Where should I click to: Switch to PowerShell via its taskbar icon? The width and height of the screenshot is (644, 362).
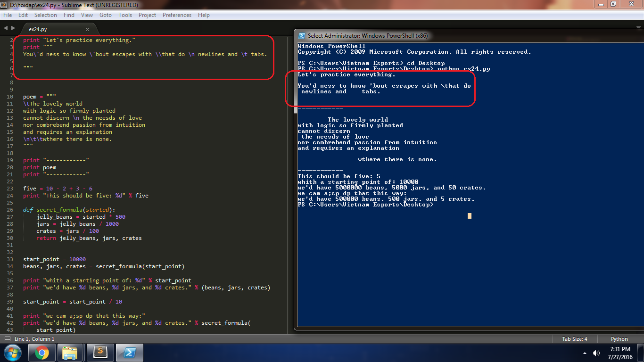tap(129, 353)
